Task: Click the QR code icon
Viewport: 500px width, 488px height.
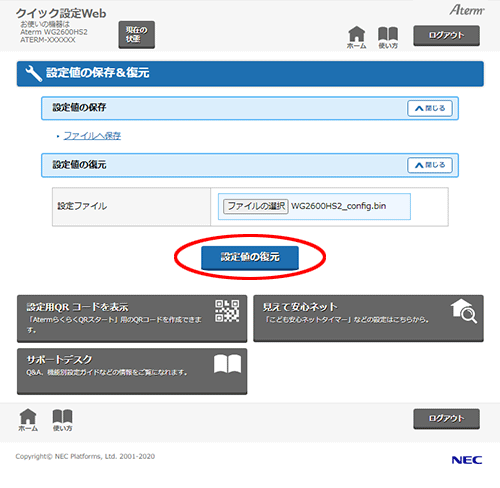Action: click(227, 311)
